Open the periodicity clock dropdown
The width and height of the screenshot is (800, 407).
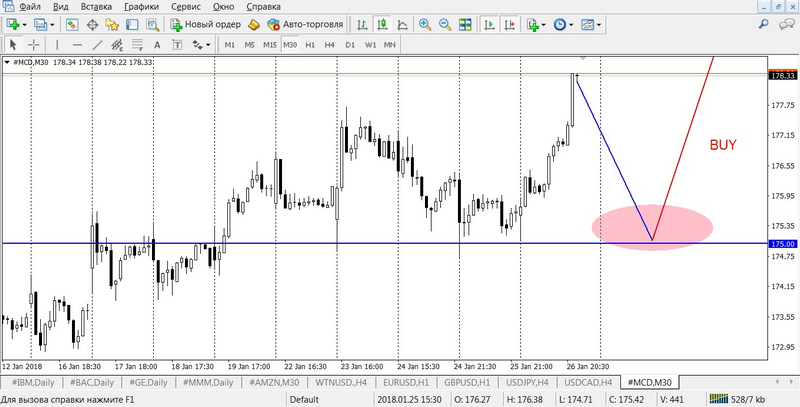562,24
